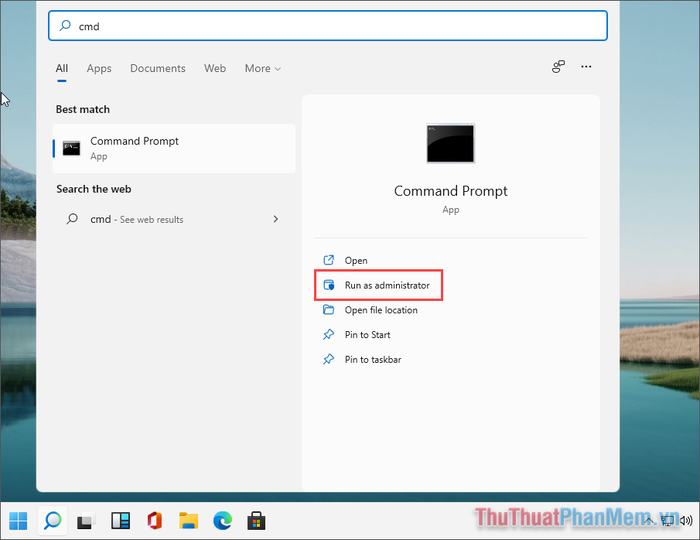Switch to the Documents tab

click(158, 68)
